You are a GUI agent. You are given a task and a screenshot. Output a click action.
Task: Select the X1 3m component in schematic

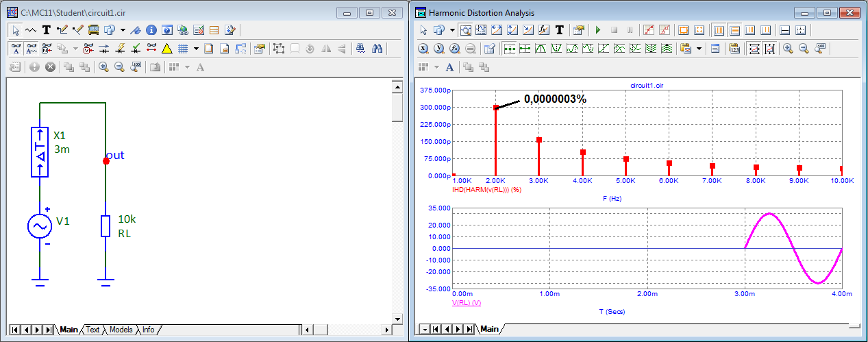40,151
